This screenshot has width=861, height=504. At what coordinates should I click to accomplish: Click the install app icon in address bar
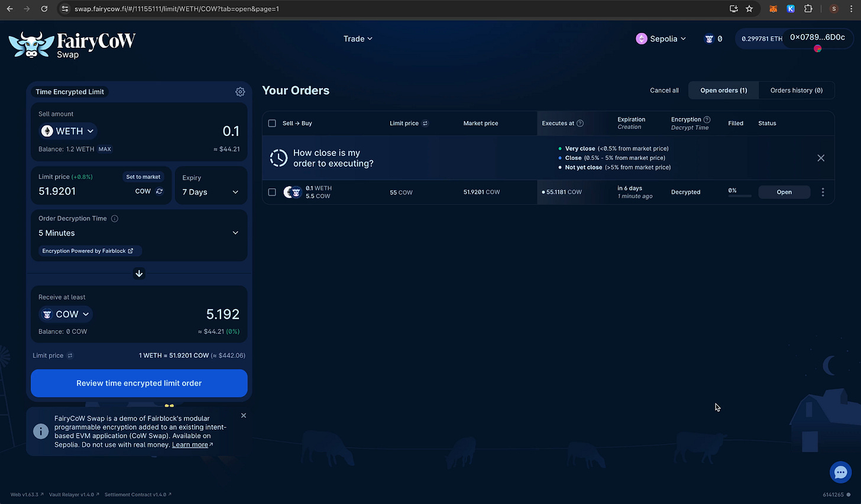[x=734, y=9]
